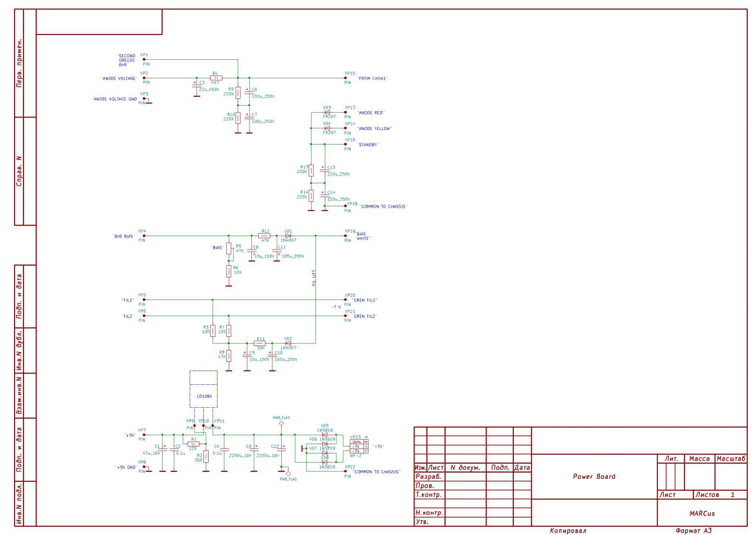Click the XP18 COMMON TO CHASSIS label
The image size is (756, 535).
pyautogui.click(x=384, y=207)
